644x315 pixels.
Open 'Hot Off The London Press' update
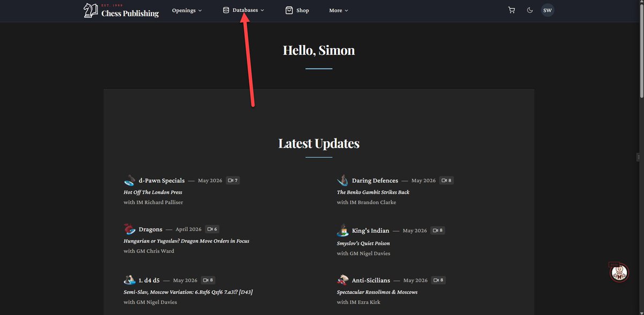pyautogui.click(x=153, y=192)
